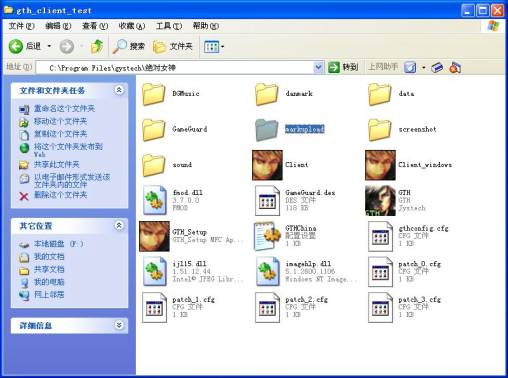This screenshot has width=508, height=378.
Task: Select the GTH_Setup application icon
Action: [154, 236]
